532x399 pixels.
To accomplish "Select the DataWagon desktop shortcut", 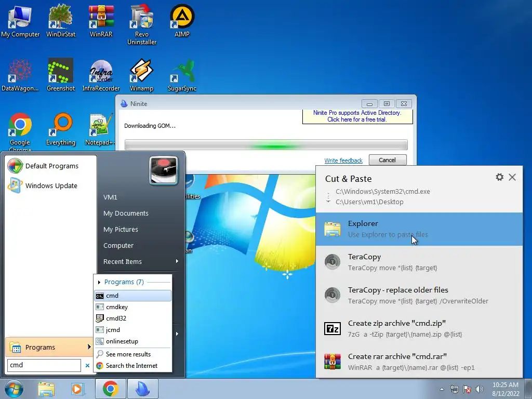I will tap(20, 75).
